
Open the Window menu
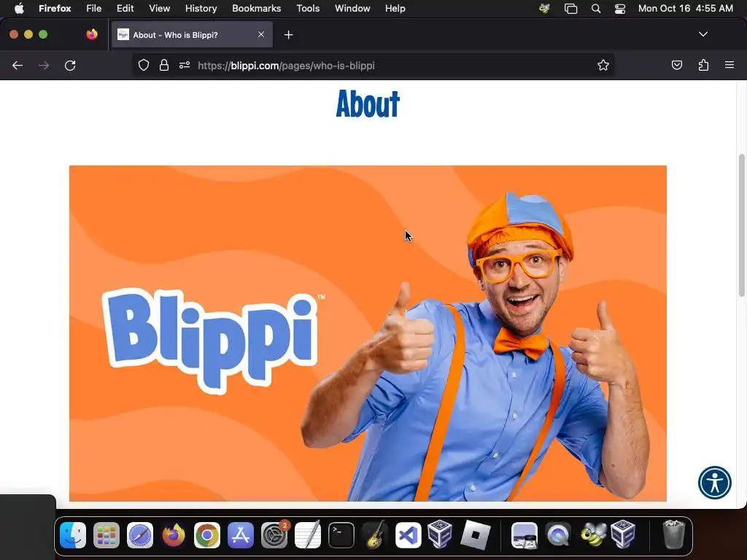(x=352, y=8)
